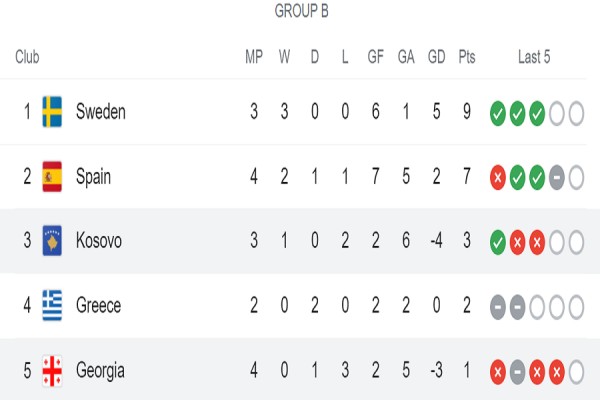Click Spain's first red loss icon
Screen dimensions: 600x400
pos(498,177)
